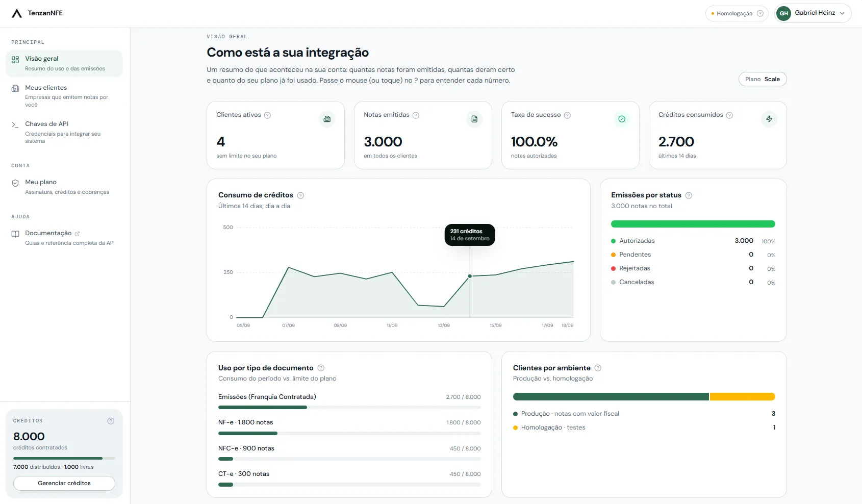Open Meu plano page
The height and width of the screenshot is (504, 862).
point(64,187)
